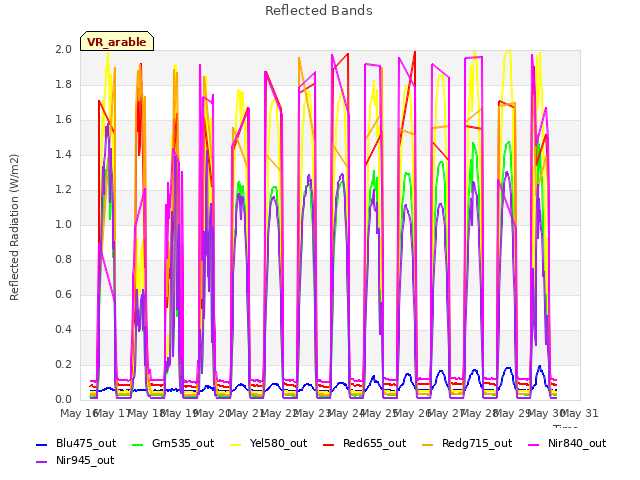This screenshot has height=480, width=640.
Task: Click the 1.0 y-axis tick label
Action: [63, 224]
